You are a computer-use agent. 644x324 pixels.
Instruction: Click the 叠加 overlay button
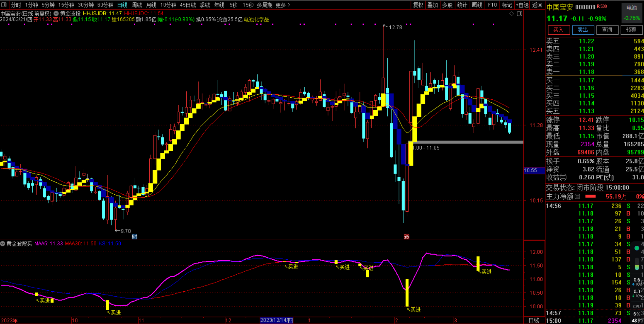click(x=433, y=5)
